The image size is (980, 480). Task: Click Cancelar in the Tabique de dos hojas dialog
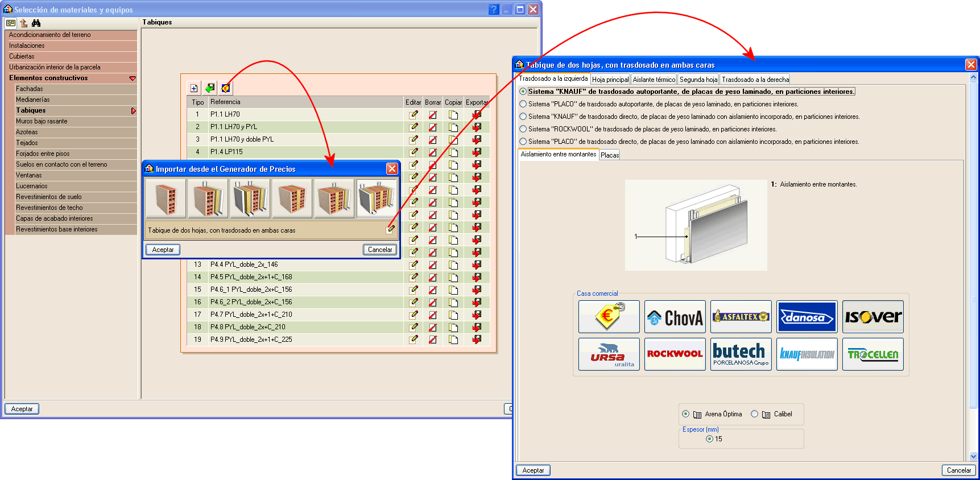coord(959,470)
